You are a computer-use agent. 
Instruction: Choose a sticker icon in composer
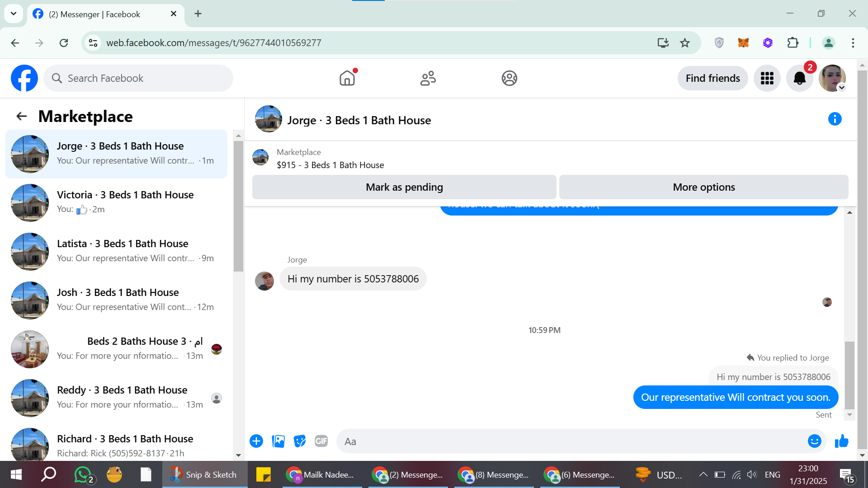pyautogui.click(x=300, y=441)
